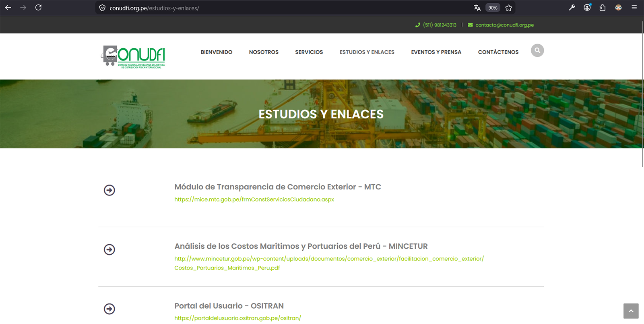Click the avatar extension icon in toolbar
Image resolution: width=644 pixels, height=324 pixels.
(x=618, y=8)
